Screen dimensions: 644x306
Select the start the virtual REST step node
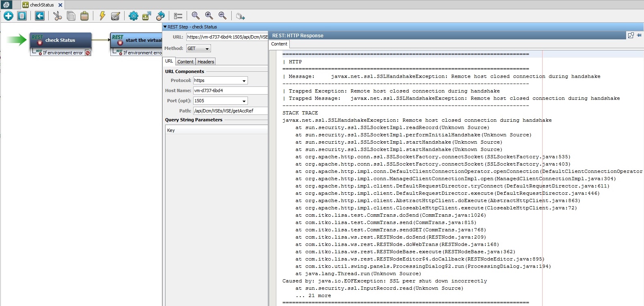click(136, 40)
